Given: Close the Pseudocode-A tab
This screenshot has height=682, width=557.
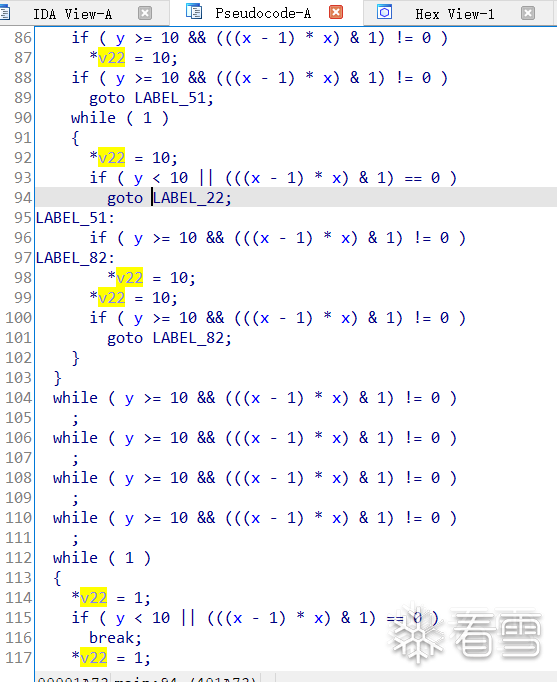Looking at the screenshot, I should [336, 12].
